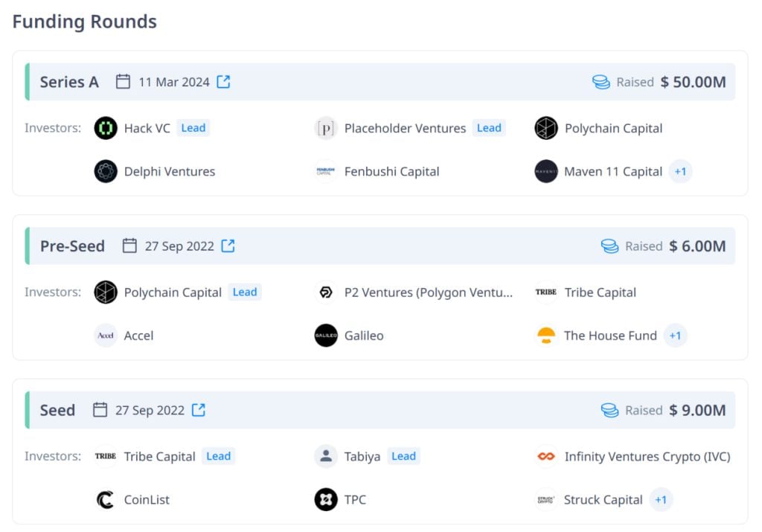Open P2 Ventures (Polygon Ventu... link
762x532 pixels.
[429, 292]
